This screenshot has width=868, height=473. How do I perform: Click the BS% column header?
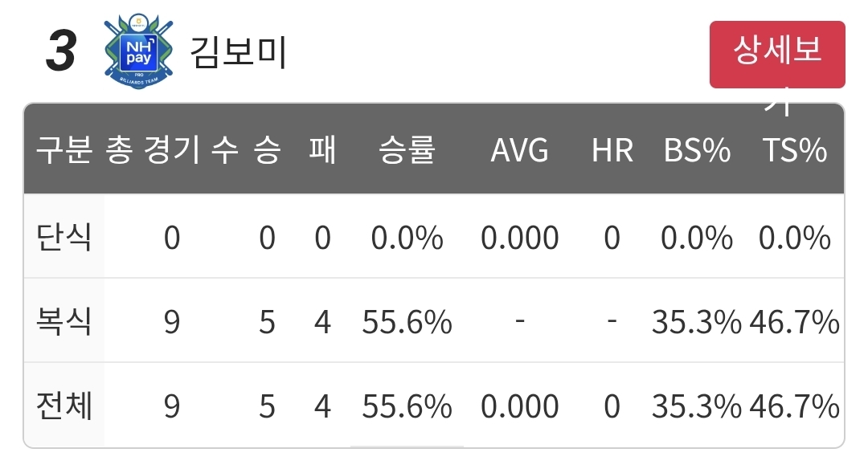pyautogui.click(x=697, y=150)
